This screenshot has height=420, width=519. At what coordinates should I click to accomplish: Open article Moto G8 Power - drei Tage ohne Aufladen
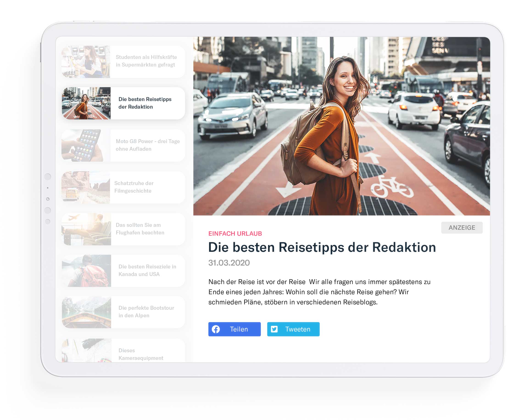coord(123,145)
